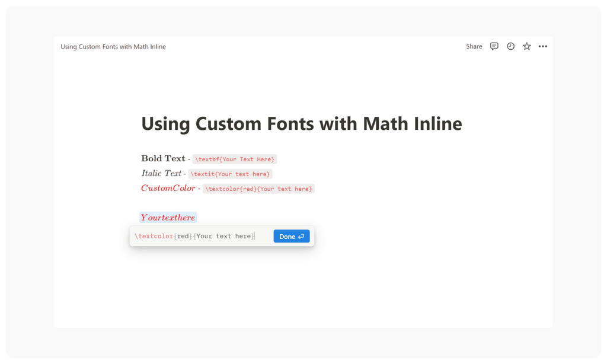This screenshot has width=607, height=364.
Task: Click the 'Italic Text' label
Action: pos(161,173)
